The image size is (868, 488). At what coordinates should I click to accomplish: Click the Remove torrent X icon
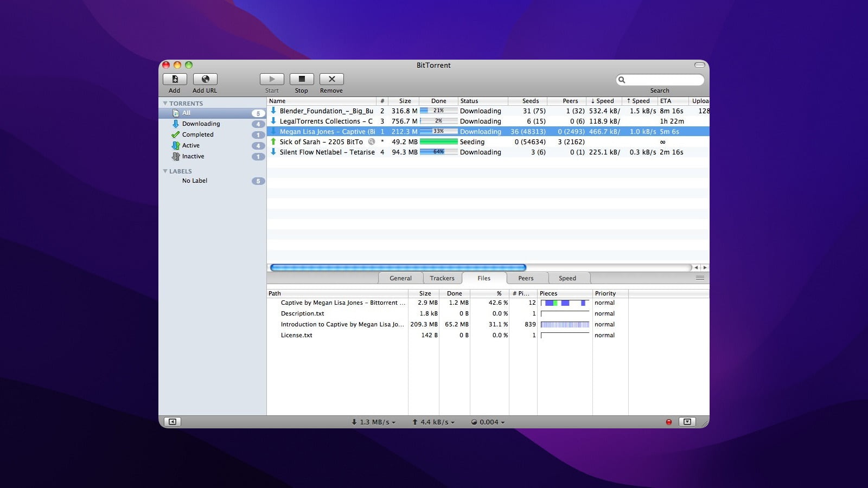(x=331, y=79)
